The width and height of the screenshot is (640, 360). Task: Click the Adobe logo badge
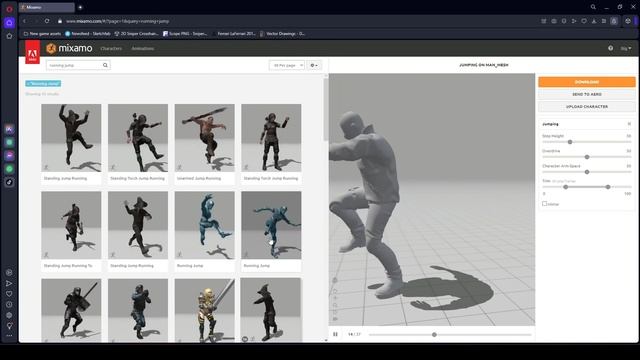tap(32, 52)
